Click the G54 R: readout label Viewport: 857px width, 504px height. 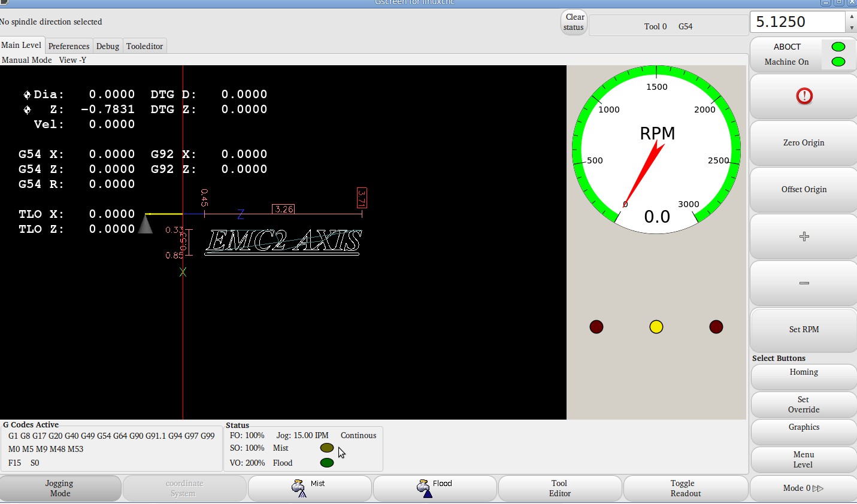click(41, 184)
